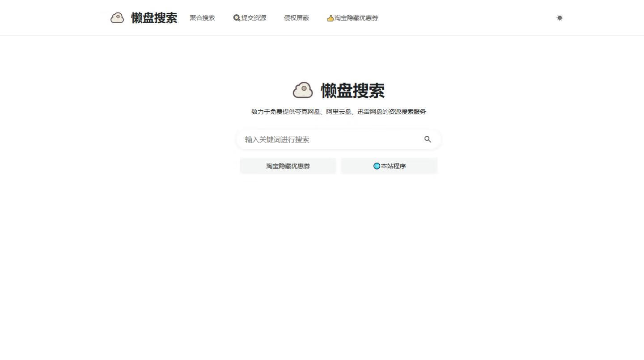Click the word 夸克网盘 in the subtitle

[x=308, y=112]
